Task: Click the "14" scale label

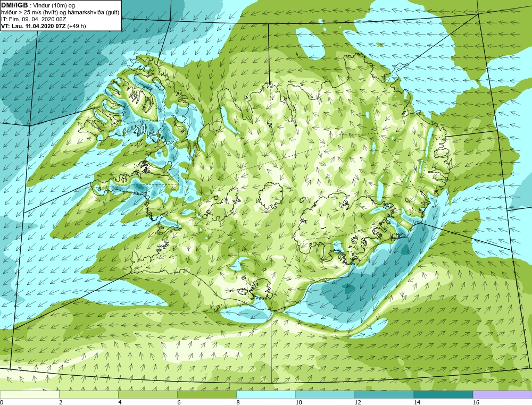Action: 417,402
